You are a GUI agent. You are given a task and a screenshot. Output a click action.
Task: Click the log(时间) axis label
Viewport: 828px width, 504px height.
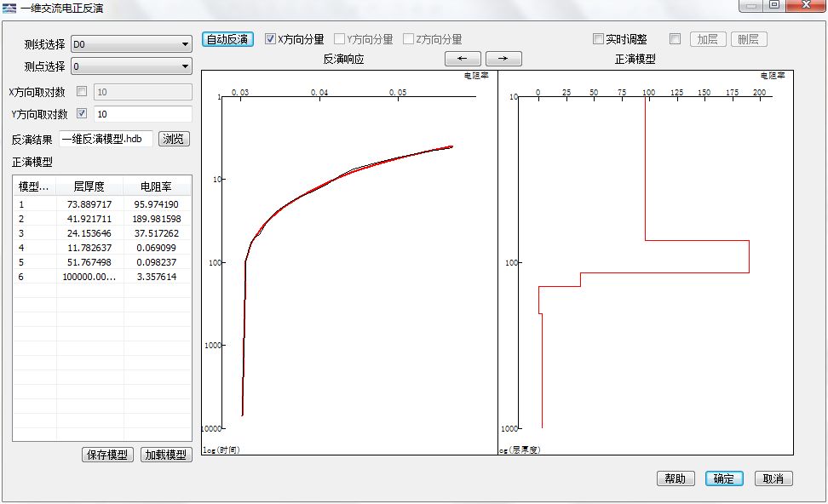pos(221,450)
